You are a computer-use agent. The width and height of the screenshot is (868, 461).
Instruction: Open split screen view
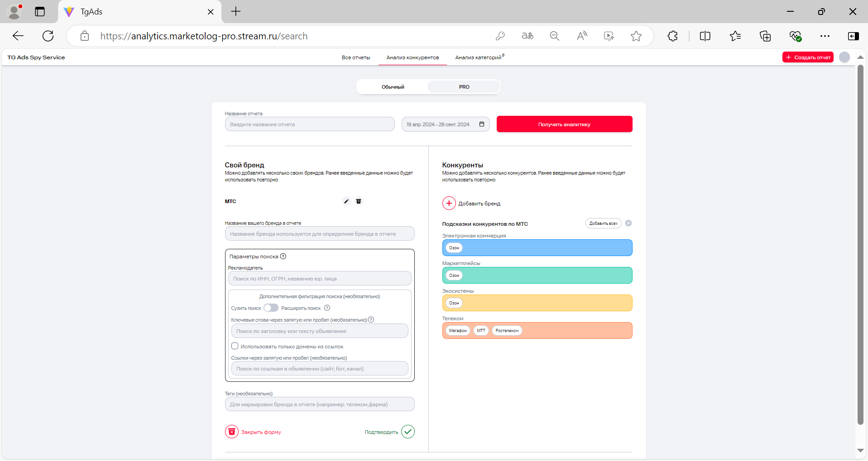point(705,36)
